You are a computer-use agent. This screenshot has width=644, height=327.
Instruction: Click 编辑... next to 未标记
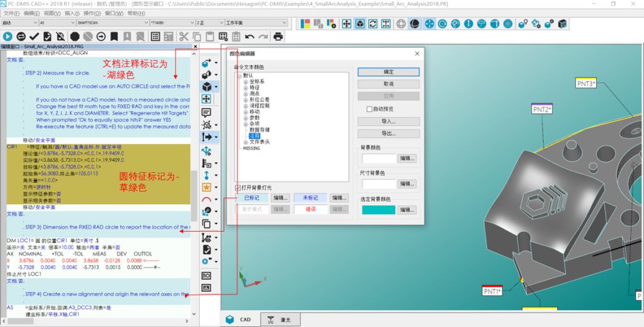point(339,198)
